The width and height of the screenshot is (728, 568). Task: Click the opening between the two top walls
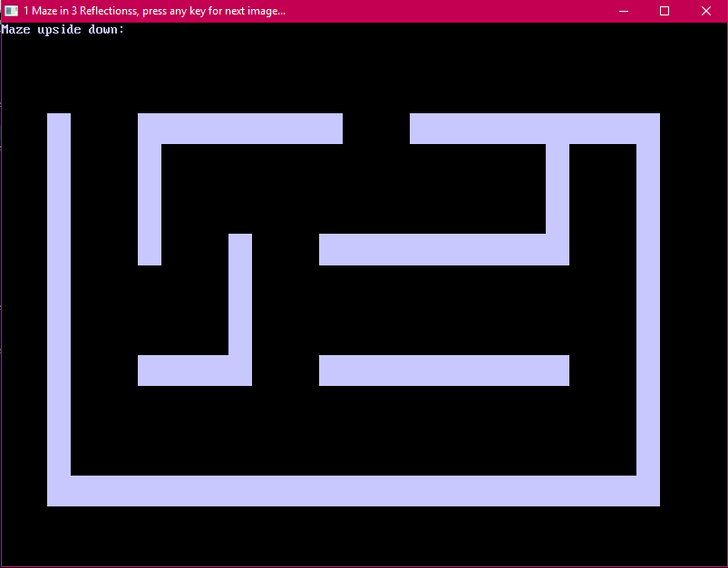376,129
